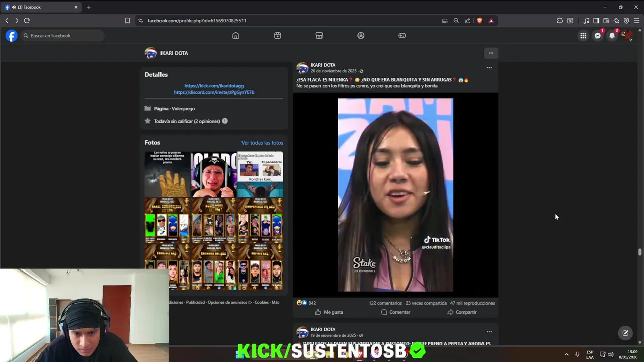This screenshot has height=362, width=644.
Task: Toggle the browser sidebar panel
Action: (596, 21)
